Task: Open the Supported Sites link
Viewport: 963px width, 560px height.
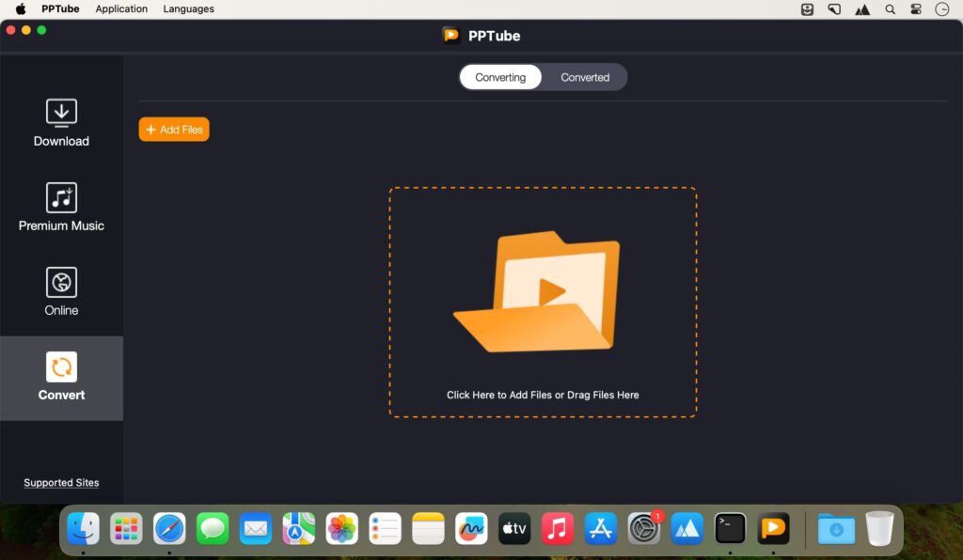Action: coord(61,482)
